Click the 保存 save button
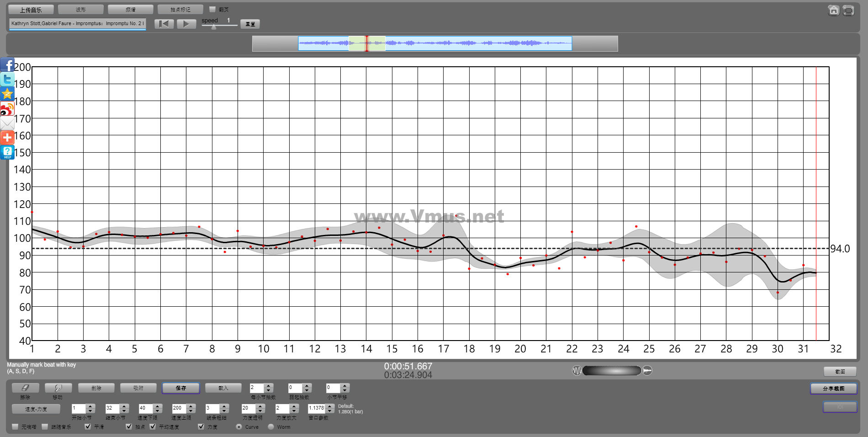The height and width of the screenshot is (437, 868). pyautogui.click(x=181, y=388)
